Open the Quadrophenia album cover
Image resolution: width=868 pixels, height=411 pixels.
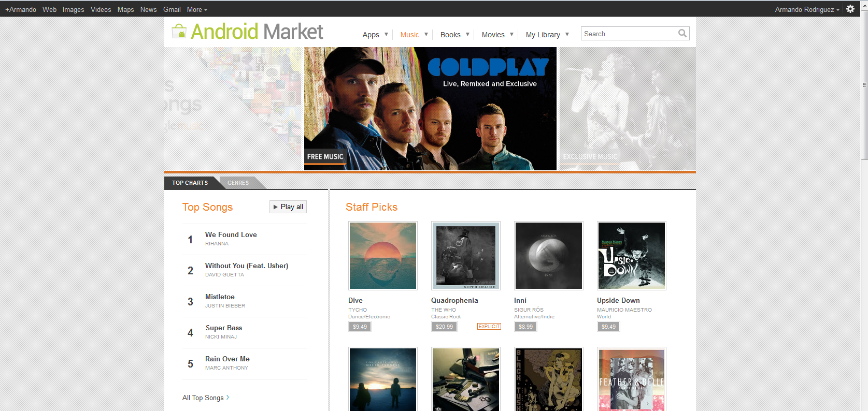pos(466,256)
